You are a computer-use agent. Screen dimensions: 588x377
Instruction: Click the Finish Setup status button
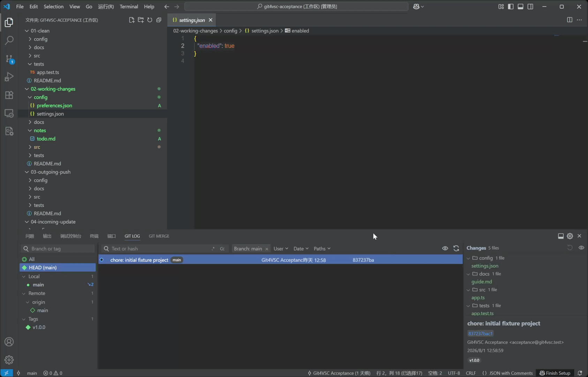[x=555, y=373]
